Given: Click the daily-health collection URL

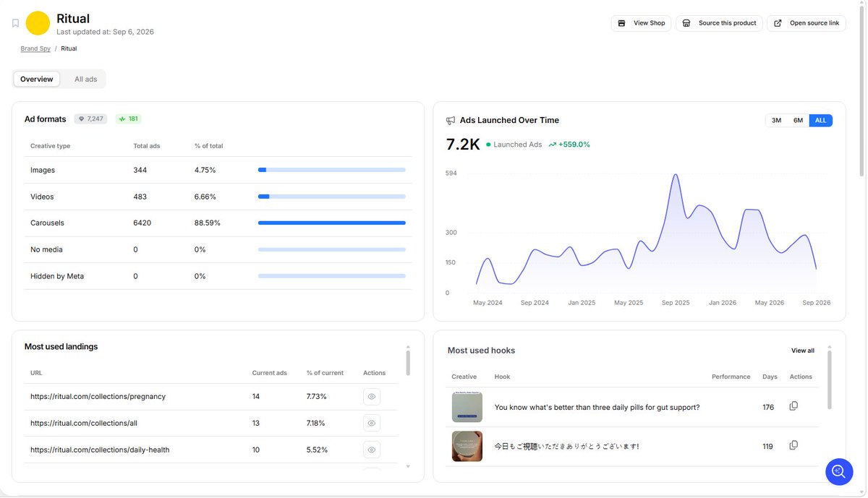Looking at the screenshot, I should tap(100, 450).
